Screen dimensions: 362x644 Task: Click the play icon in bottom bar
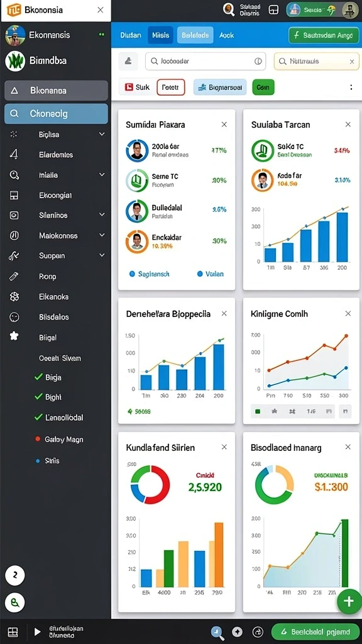click(37, 631)
